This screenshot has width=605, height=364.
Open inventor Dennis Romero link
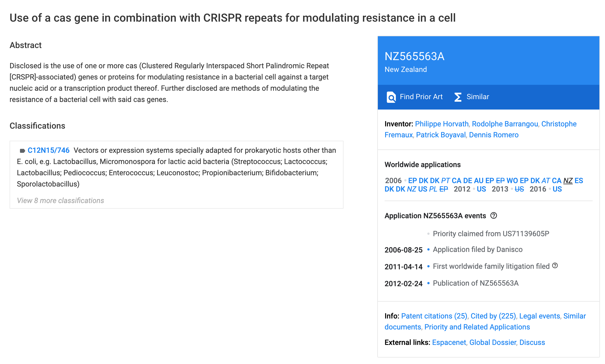(494, 135)
